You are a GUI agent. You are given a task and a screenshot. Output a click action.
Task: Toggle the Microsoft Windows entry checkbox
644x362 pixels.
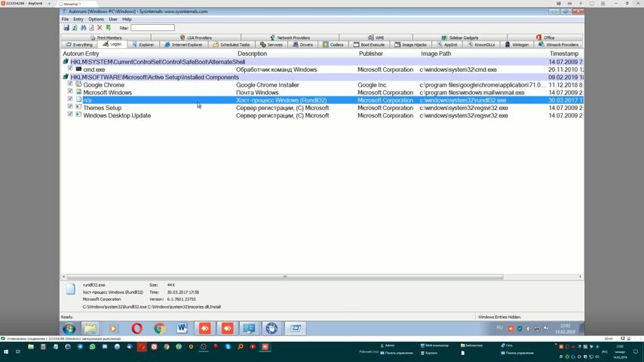click(x=70, y=92)
